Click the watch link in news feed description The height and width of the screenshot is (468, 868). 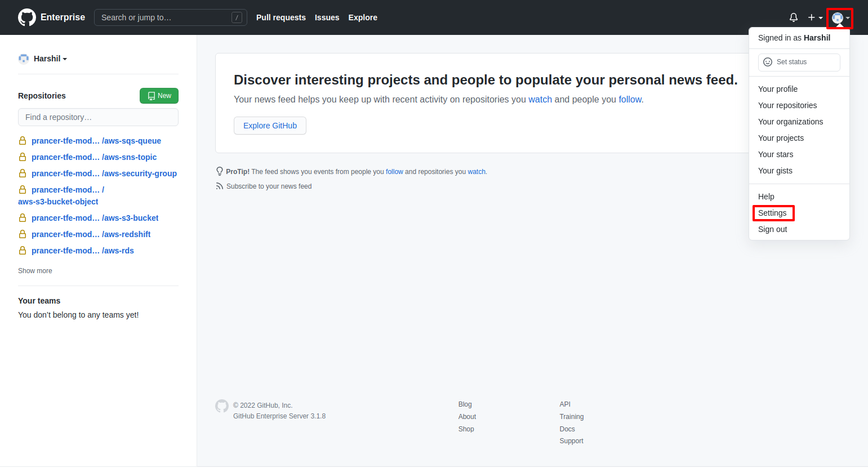(540, 100)
